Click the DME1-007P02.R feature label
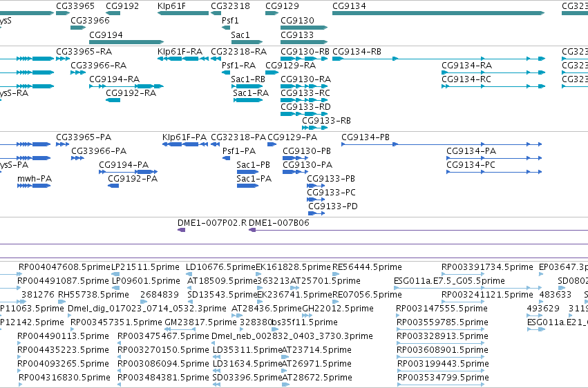The width and height of the screenshot is (588, 388). point(212,223)
